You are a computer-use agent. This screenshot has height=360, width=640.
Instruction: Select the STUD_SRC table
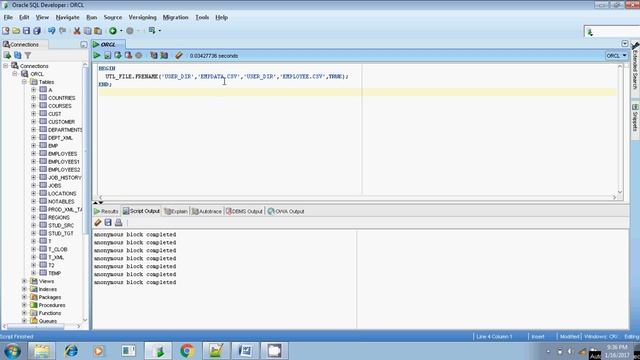[61, 225]
